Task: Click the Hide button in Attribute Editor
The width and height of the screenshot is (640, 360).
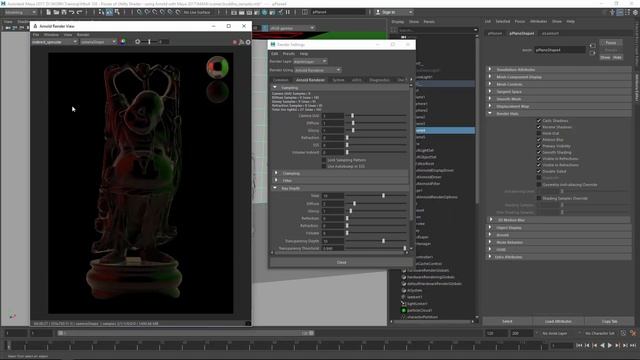Action: click(617, 58)
